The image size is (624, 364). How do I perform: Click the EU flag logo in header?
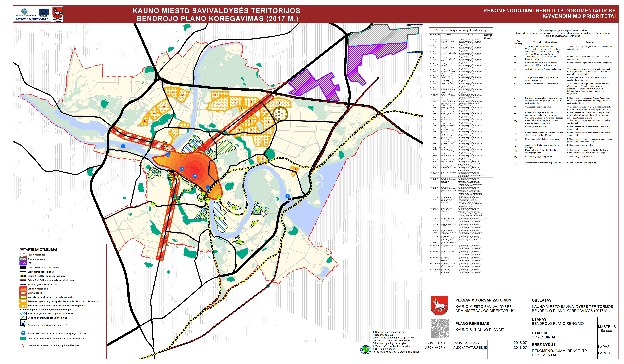(44, 12)
